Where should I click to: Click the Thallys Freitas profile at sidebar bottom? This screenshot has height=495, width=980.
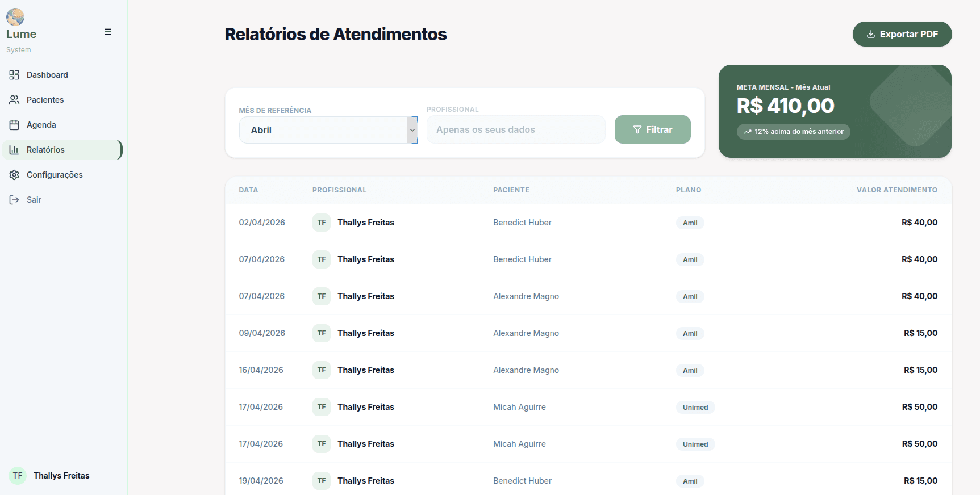click(49, 476)
